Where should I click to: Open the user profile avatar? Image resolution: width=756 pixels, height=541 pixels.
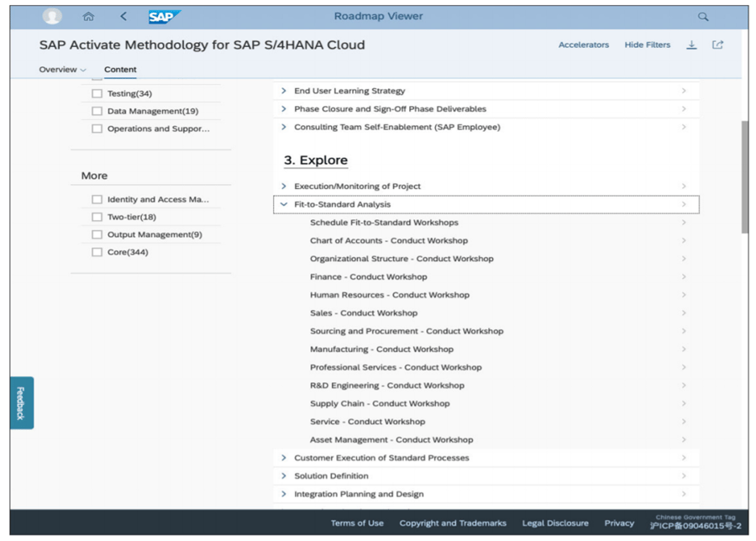coord(50,16)
